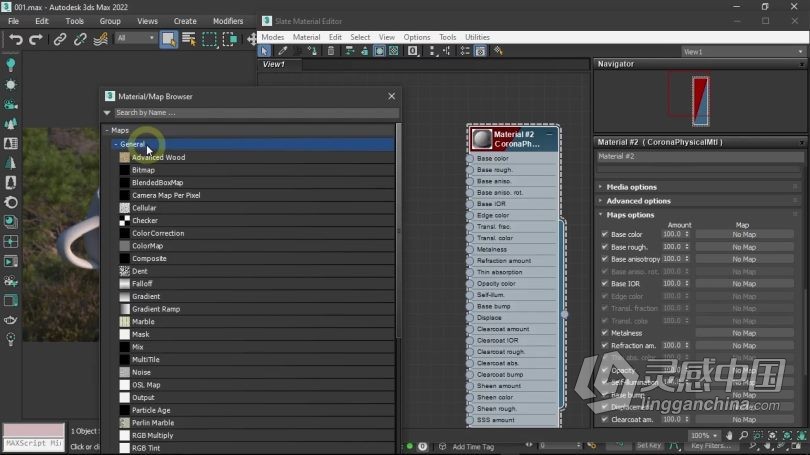Activate the Select Object tool
Viewport: 810px width, 455px height.
click(168, 39)
